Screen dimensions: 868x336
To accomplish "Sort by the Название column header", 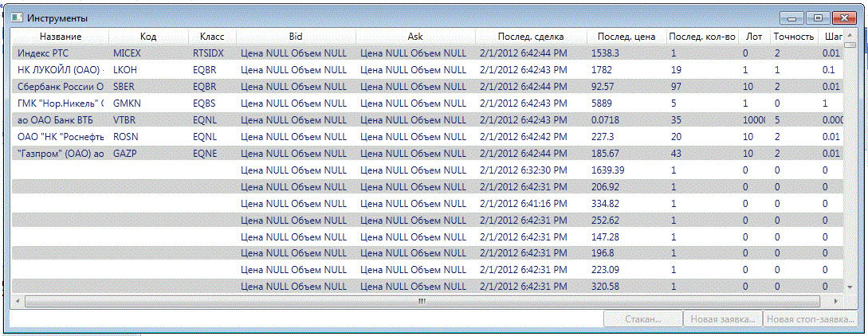I will click(x=61, y=37).
